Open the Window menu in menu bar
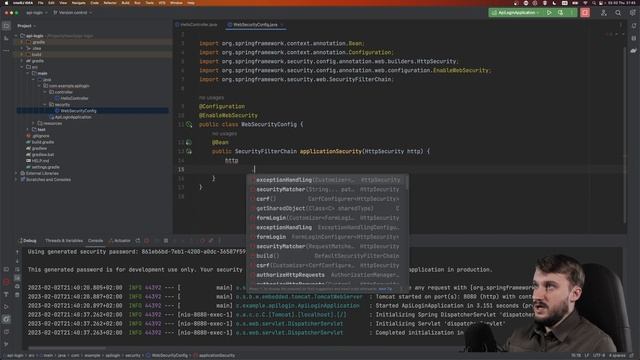The width and height of the screenshot is (640, 360). [176, 3]
